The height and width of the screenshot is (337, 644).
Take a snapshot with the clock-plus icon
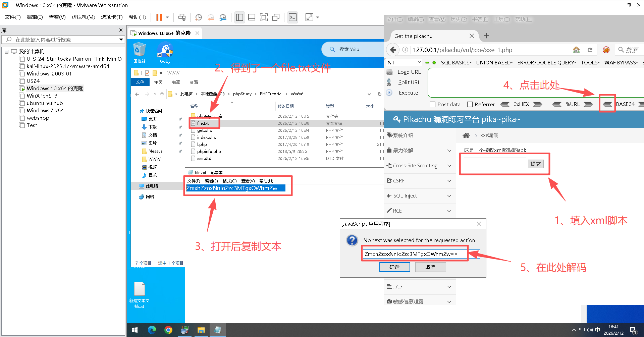click(199, 17)
